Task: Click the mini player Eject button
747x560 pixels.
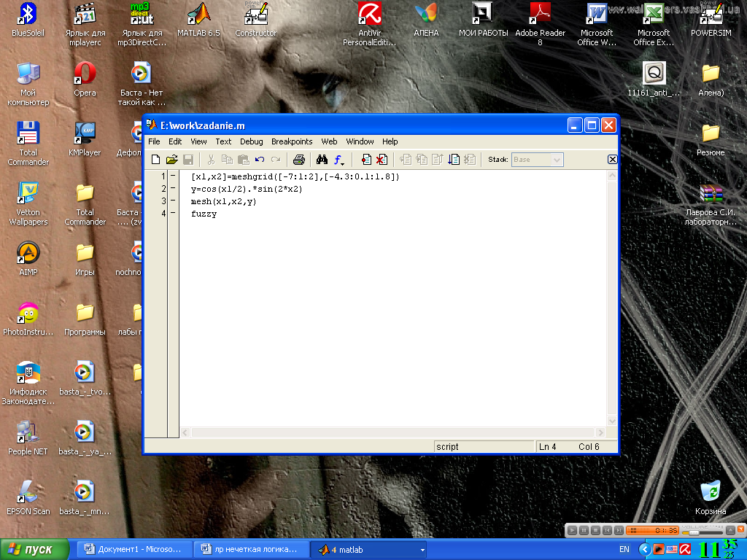Action: pyautogui.click(x=730, y=530)
